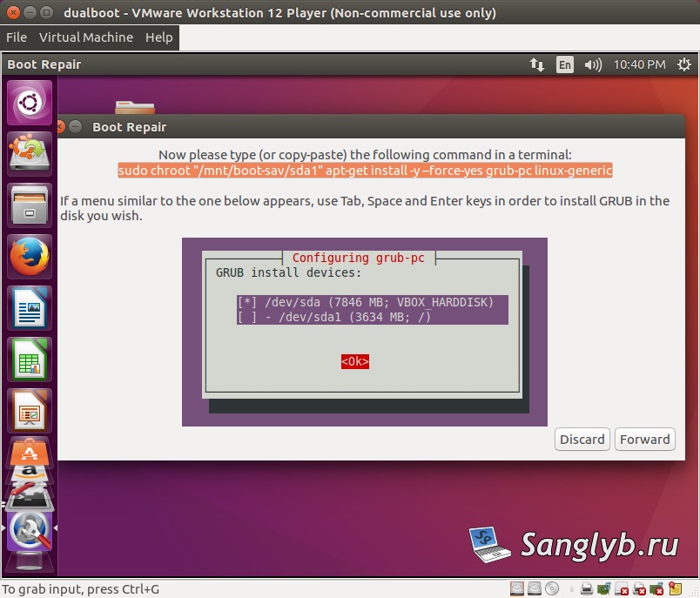This screenshot has height=598, width=700.
Task: Open the VMware Help menu
Action: click(159, 37)
